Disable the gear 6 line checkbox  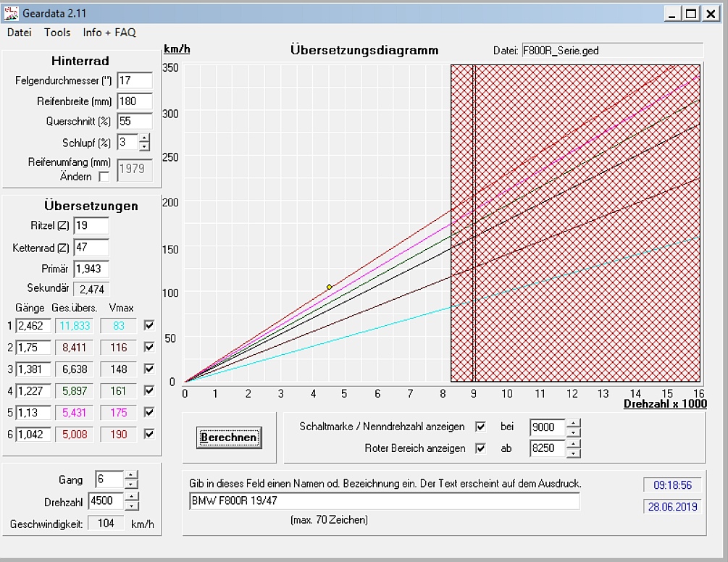coord(149,435)
